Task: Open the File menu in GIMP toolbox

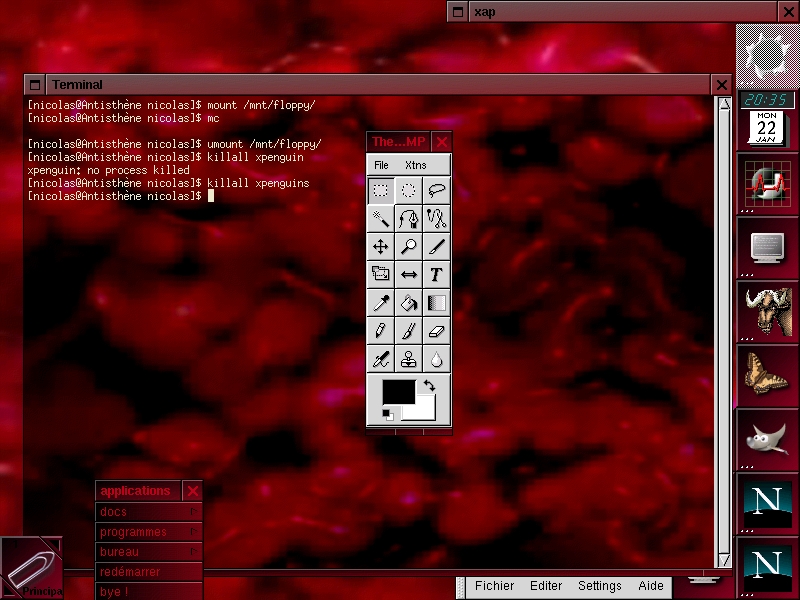Action: (381, 165)
